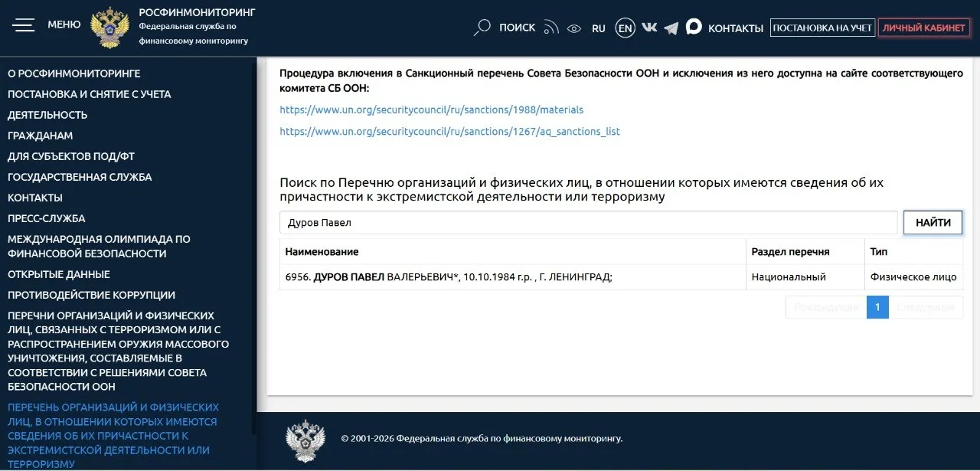Screen dimensions: 980x471
Task: Open ОТКРЫТЫЕ ДАННЫЕ in sidebar
Action: click(x=59, y=274)
